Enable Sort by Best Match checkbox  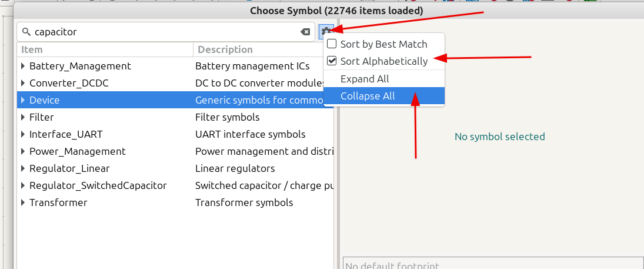[332, 44]
